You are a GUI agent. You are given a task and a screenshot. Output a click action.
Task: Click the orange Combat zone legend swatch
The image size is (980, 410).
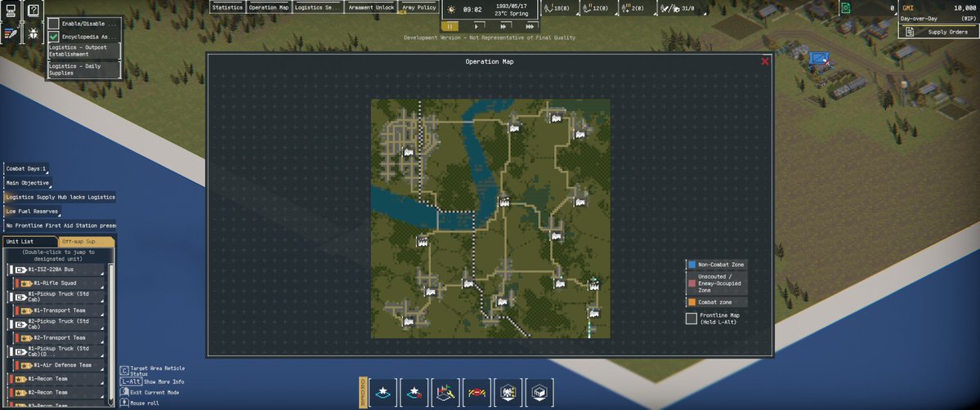pyautogui.click(x=691, y=302)
